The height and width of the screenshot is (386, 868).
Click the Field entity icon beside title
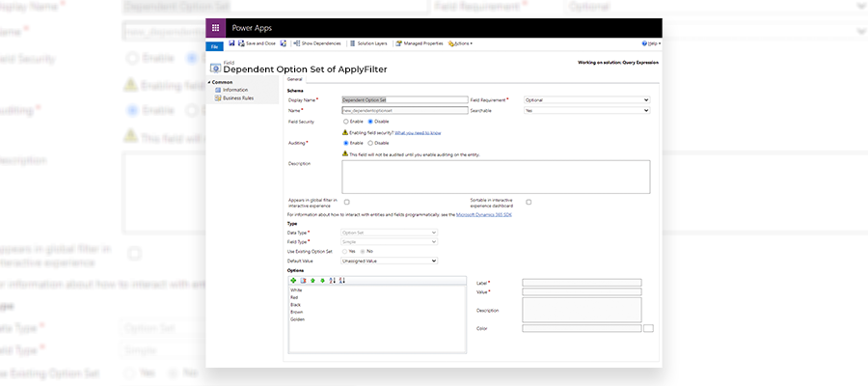tap(216, 69)
